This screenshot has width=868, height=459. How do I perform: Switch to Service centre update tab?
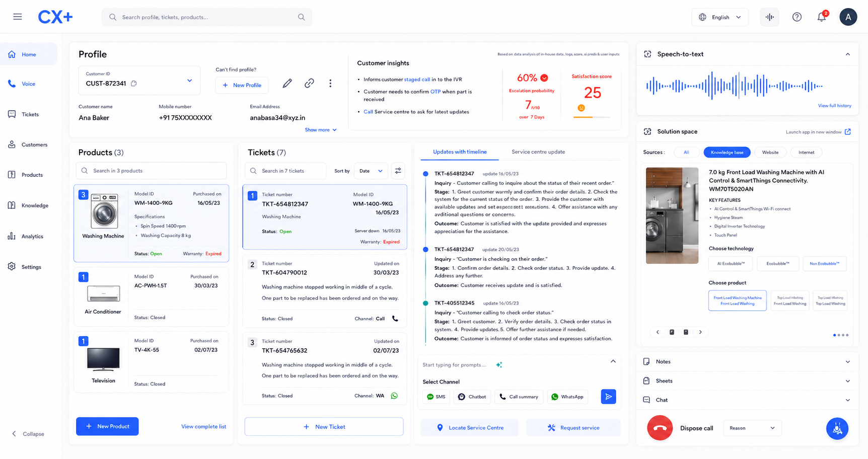(538, 152)
